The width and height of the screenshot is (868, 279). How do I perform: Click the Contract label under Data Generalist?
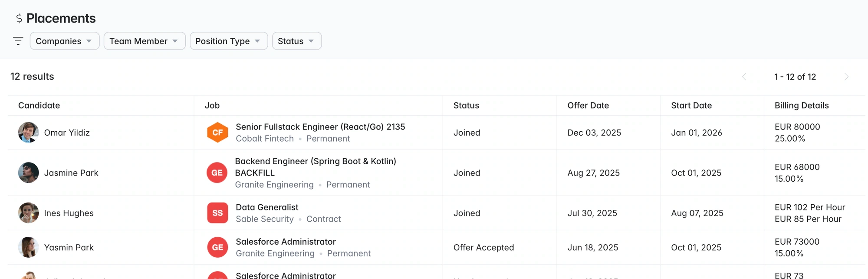click(324, 219)
